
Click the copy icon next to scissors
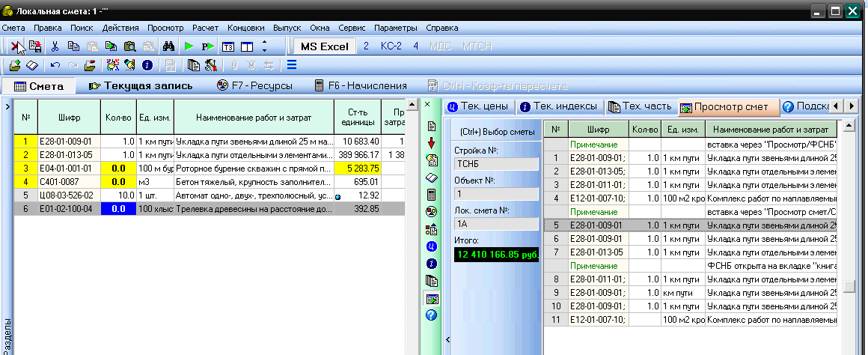coord(73,46)
